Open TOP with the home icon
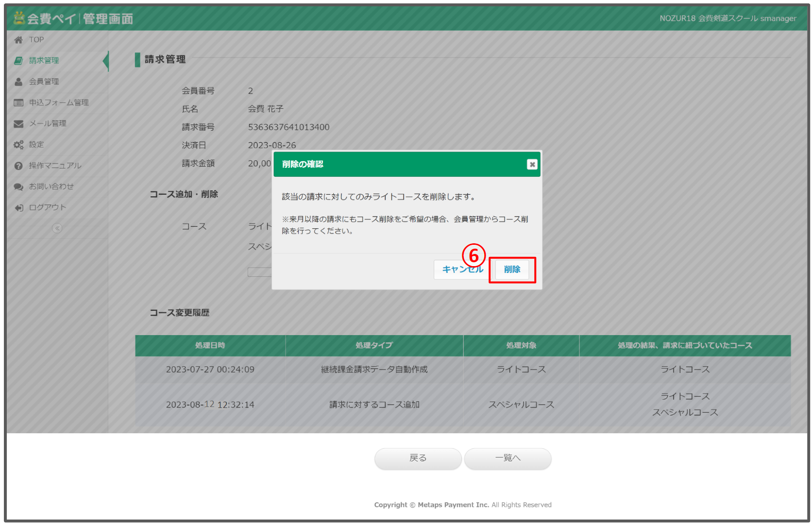Viewport: 812px width, 525px height. click(x=18, y=39)
